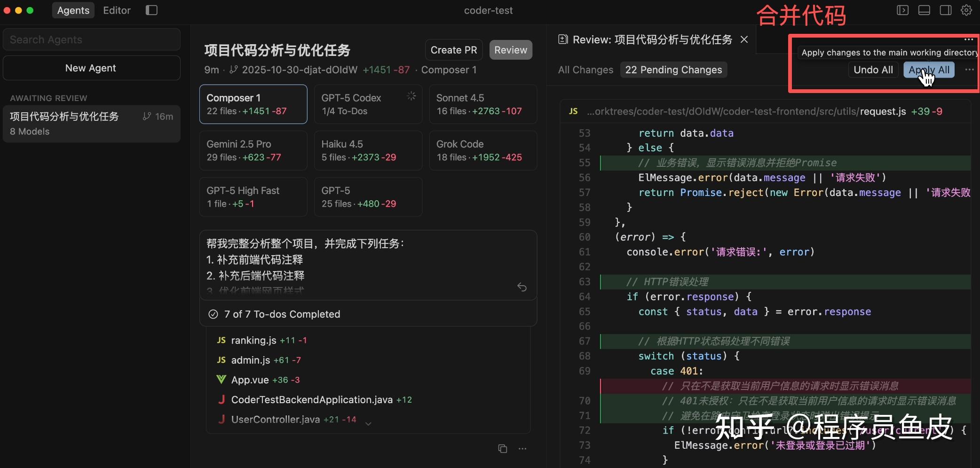980x468 pixels.
Task: Toggle the right side panel layout icon
Action: click(946, 10)
